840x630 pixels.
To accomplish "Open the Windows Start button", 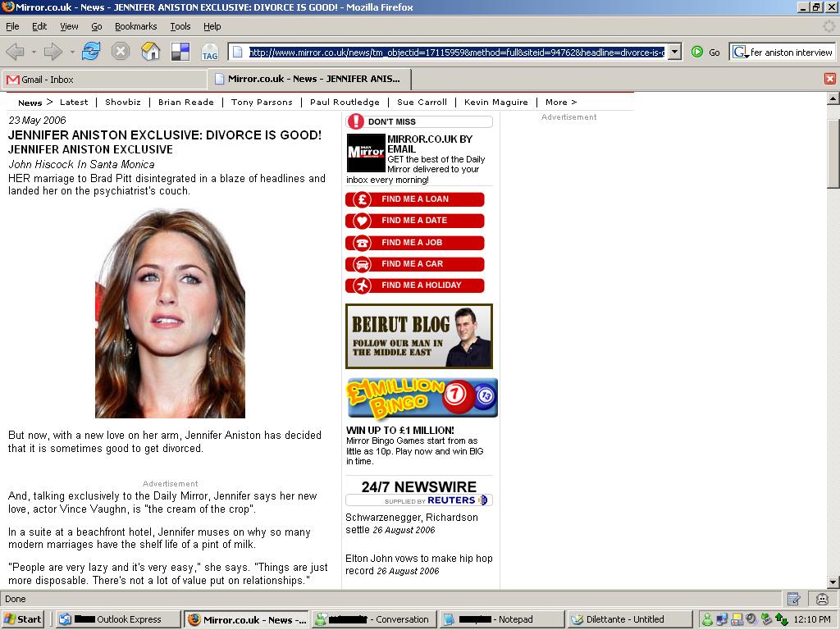I will point(22,619).
